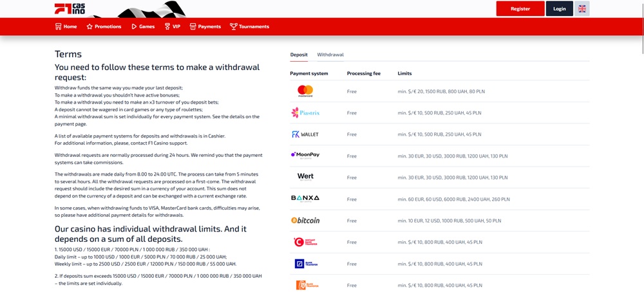Click "Free" in the Banxa row
644x292 pixels.
point(352,199)
